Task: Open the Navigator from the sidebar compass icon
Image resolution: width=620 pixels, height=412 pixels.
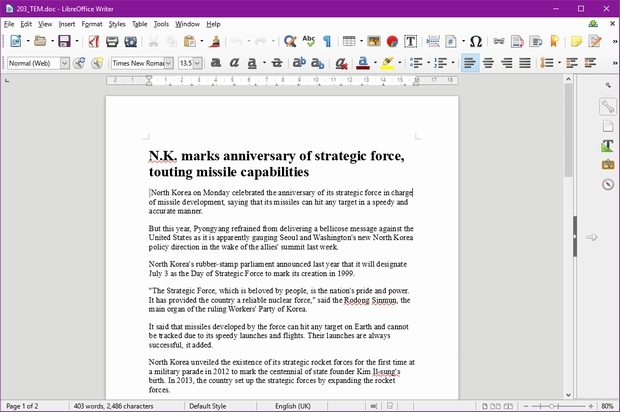Action: (607, 184)
